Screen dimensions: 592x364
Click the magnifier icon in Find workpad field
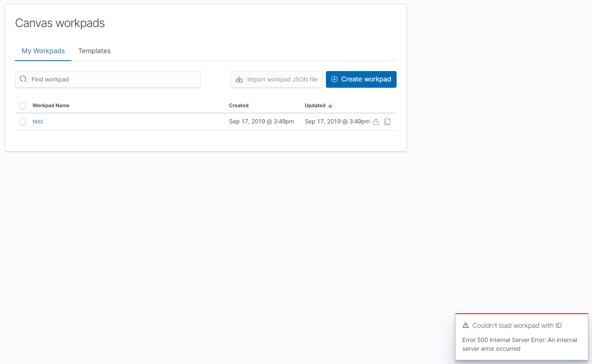23,79
